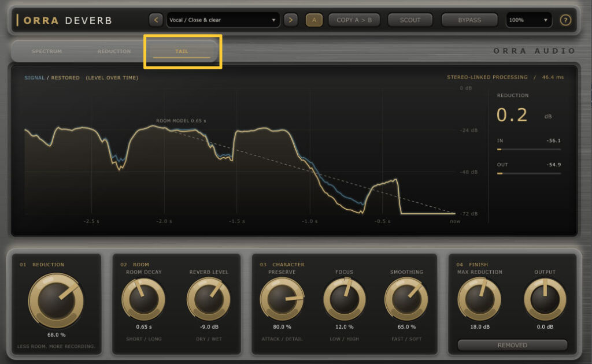The image size is (592, 364).
Task: Click the Focus knob
Action: 345,299
